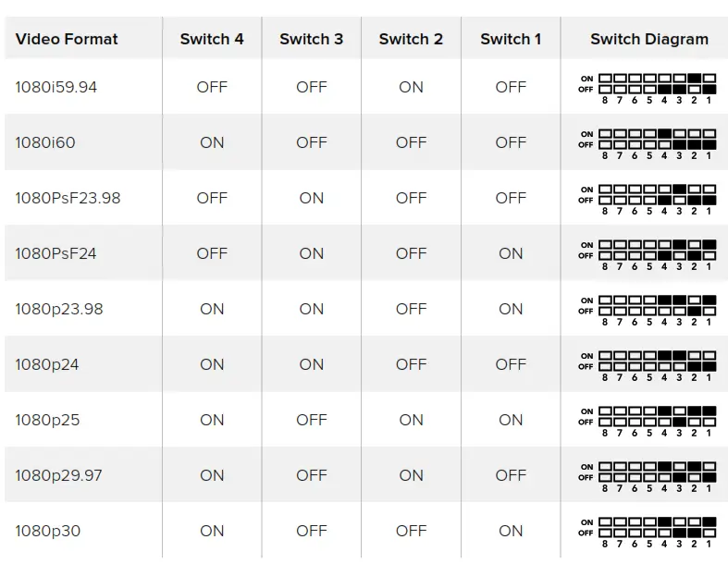Click Switch 1 ON value for 1080PsF24

pos(511,253)
